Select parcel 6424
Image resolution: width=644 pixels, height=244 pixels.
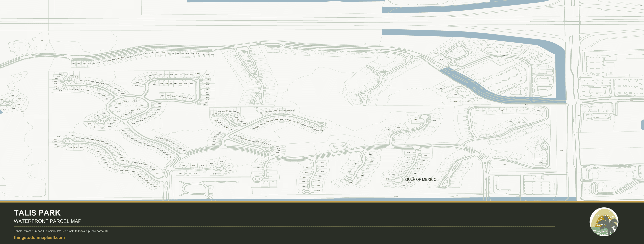click(153, 169)
